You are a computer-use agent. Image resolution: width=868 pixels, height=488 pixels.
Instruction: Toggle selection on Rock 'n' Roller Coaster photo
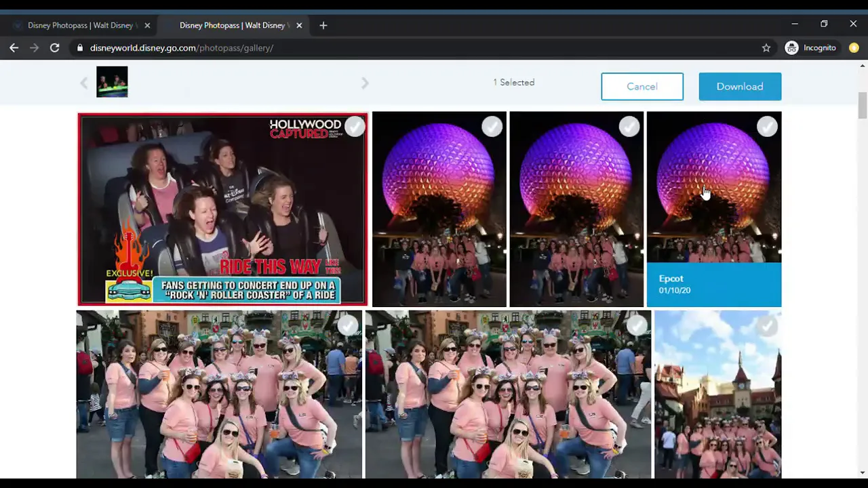(355, 126)
